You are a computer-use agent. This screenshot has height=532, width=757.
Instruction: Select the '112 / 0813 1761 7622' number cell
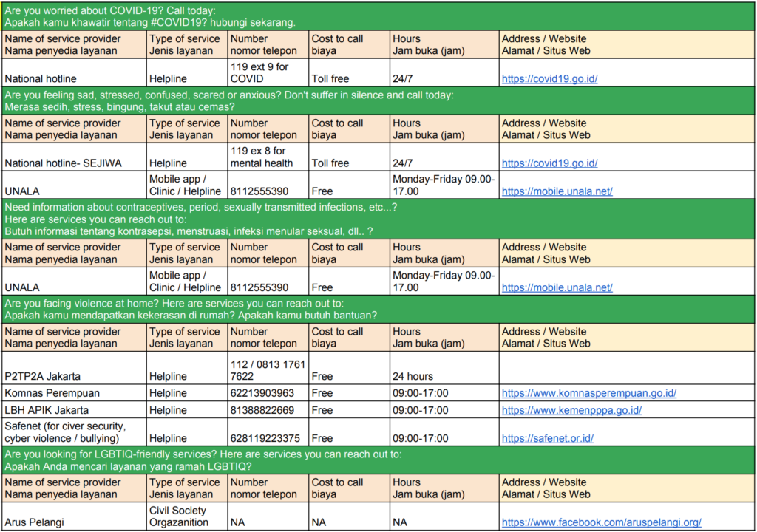[x=268, y=368]
